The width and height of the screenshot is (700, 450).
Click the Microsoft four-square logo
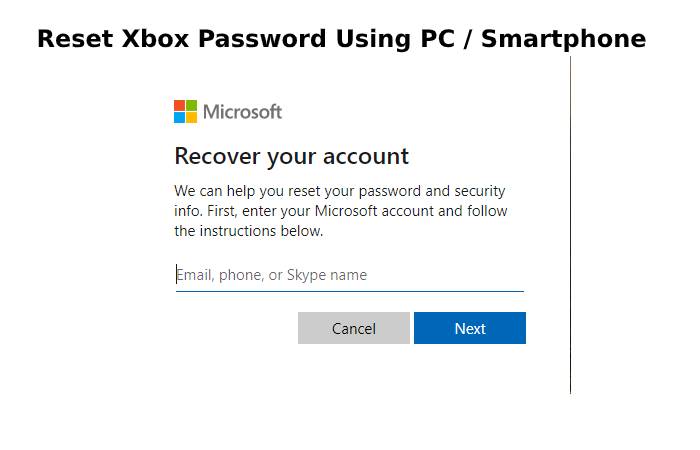pyautogui.click(x=185, y=111)
